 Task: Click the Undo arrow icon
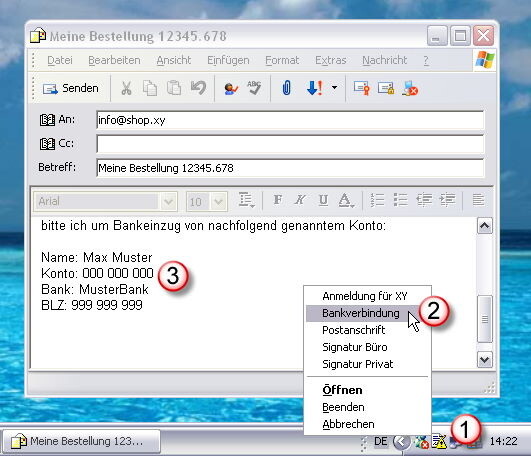(x=198, y=88)
